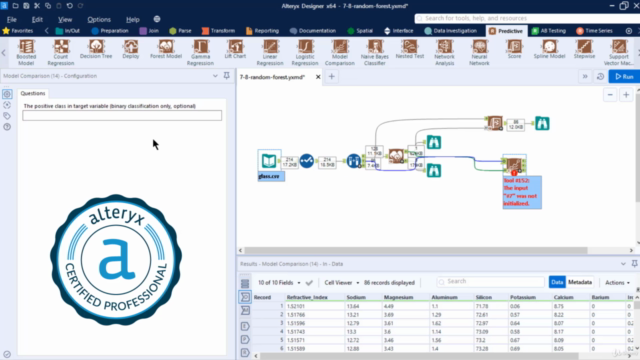640x360 pixels.
Task: Click the Run button
Action: [x=624, y=76]
